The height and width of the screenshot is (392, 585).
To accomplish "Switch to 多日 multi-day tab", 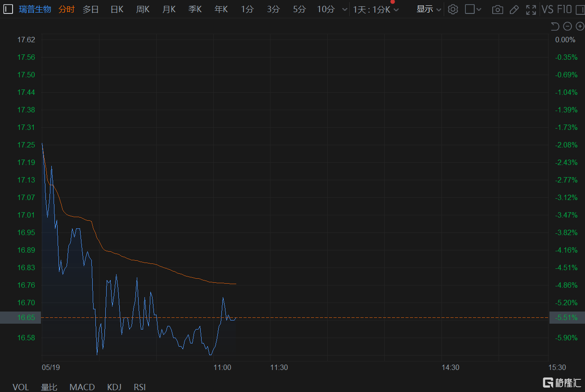I will (x=90, y=9).
